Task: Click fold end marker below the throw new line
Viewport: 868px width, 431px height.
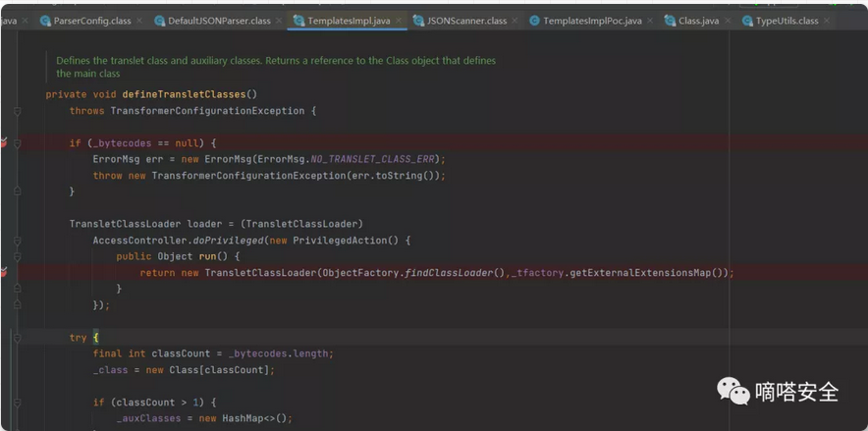Action: click(17, 191)
